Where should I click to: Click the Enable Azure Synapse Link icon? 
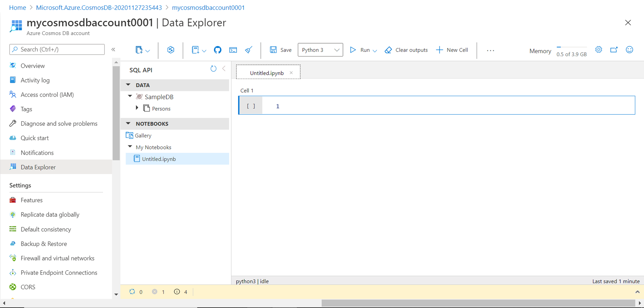coord(171,50)
